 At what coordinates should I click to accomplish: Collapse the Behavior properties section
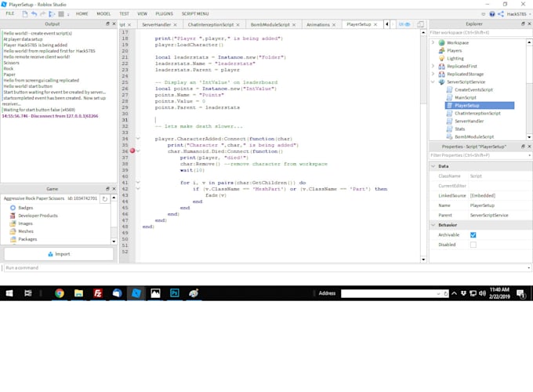tap(433, 225)
